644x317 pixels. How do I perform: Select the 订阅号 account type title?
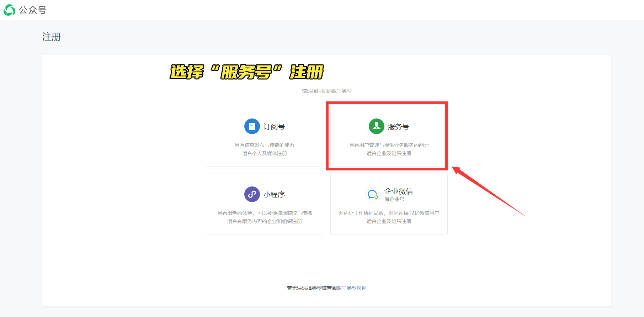coord(274,127)
